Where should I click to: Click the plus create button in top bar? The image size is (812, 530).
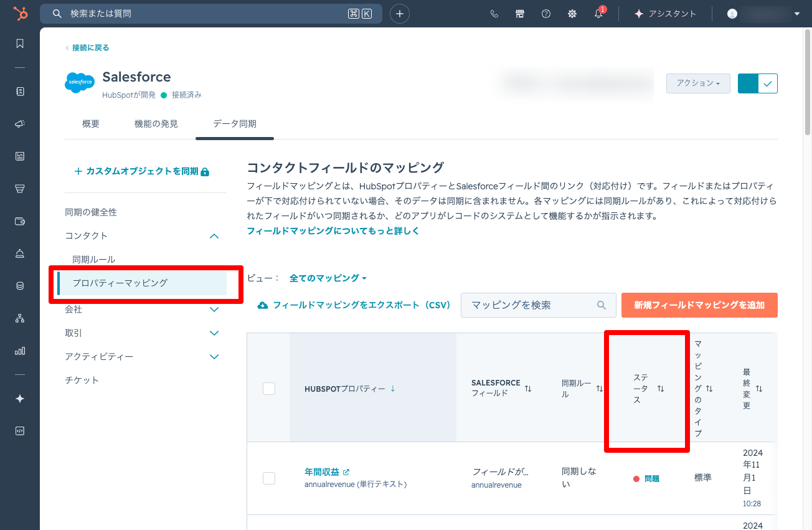point(400,14)
